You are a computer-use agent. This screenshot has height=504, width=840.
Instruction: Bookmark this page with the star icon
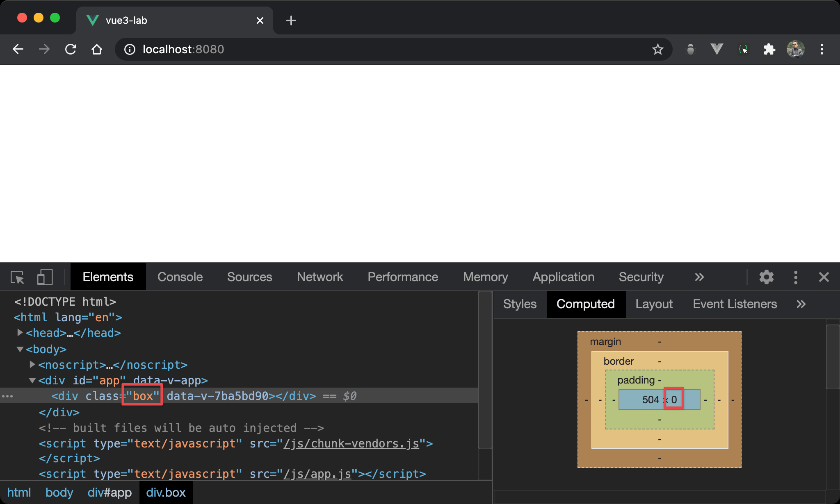coord(657,50)
